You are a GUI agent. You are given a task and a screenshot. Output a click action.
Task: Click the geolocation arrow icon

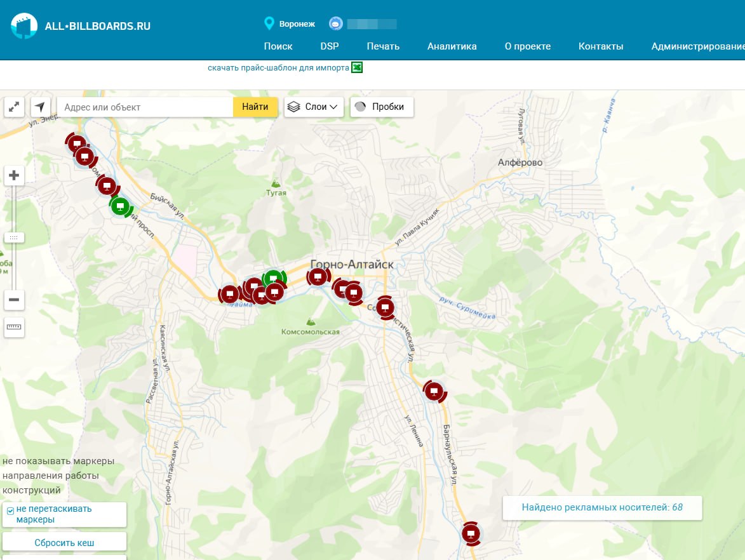point(41,107)
